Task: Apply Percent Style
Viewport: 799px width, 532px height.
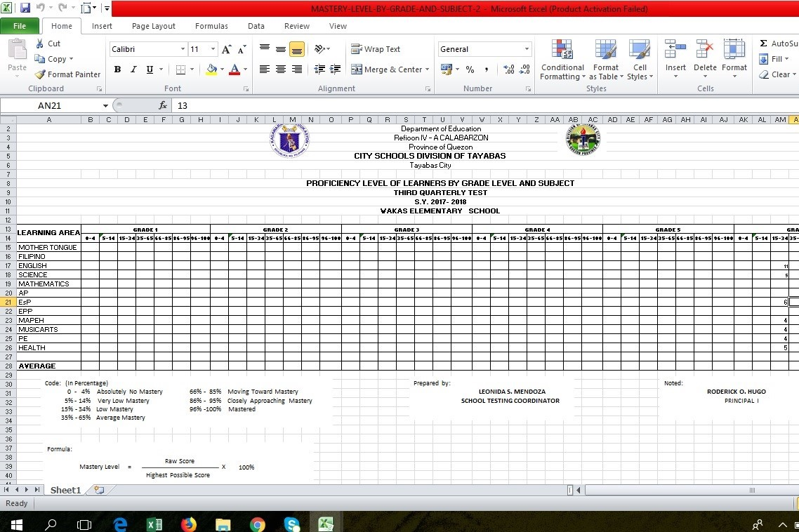Action: [x=470, y=69]
